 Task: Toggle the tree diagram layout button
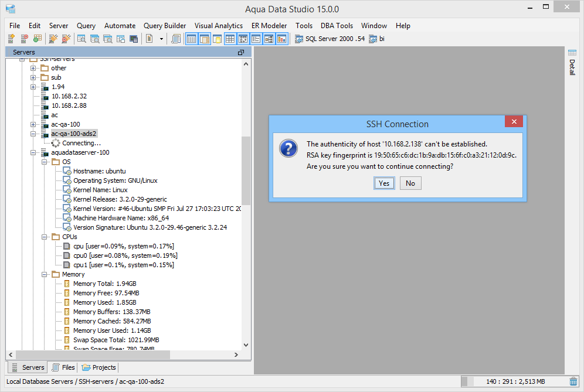(269, 39)
